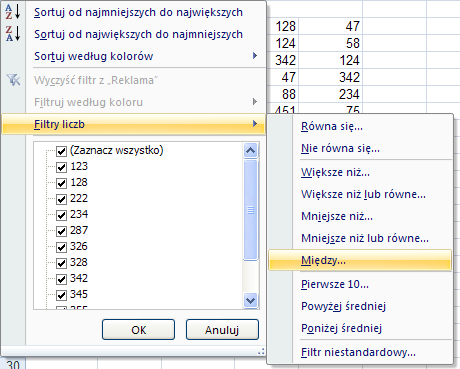Toggle the 234 checkbox

tap(61, 215)
